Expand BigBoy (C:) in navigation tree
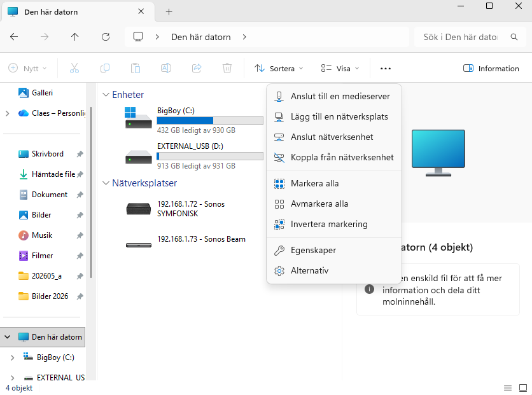 [x=13, y=357]
